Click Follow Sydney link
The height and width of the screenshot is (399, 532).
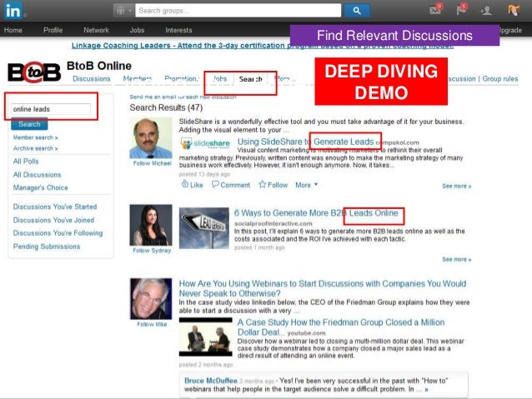(152, 250)
